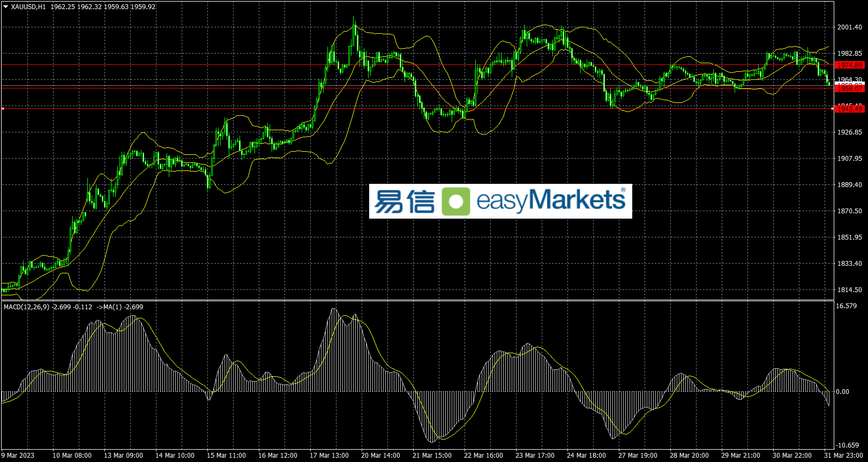Click the 31 Mar 23:00 time label
Screen dimensions: 868x462
[x=843, y=456]
